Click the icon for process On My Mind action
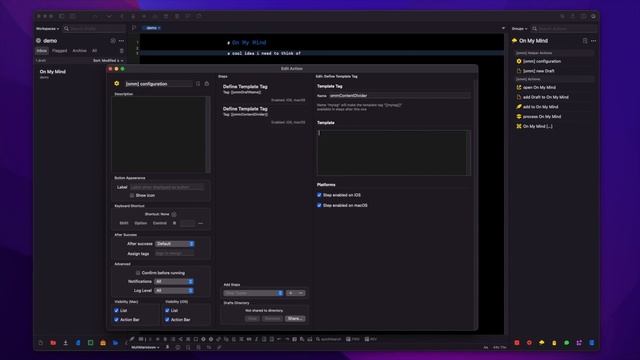 tap(519, 116)
